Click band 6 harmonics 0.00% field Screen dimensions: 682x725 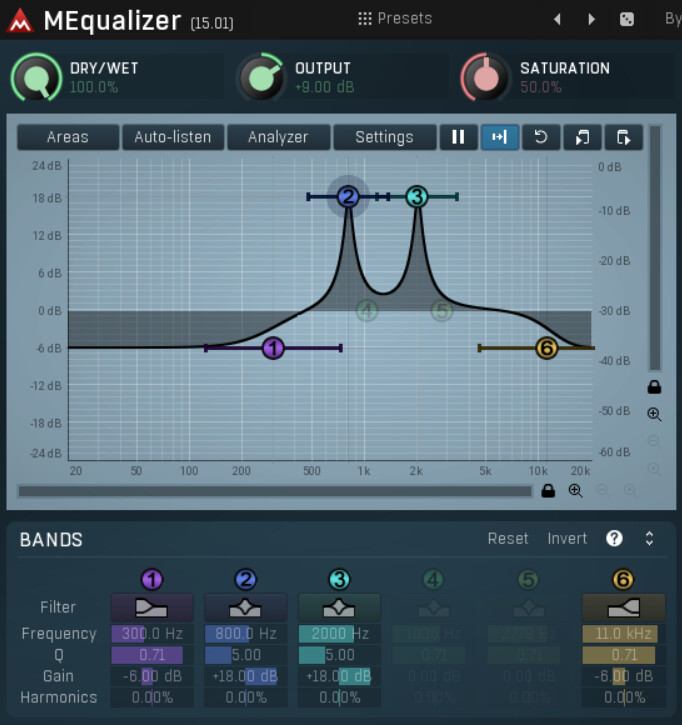click(x=623, y=697)
